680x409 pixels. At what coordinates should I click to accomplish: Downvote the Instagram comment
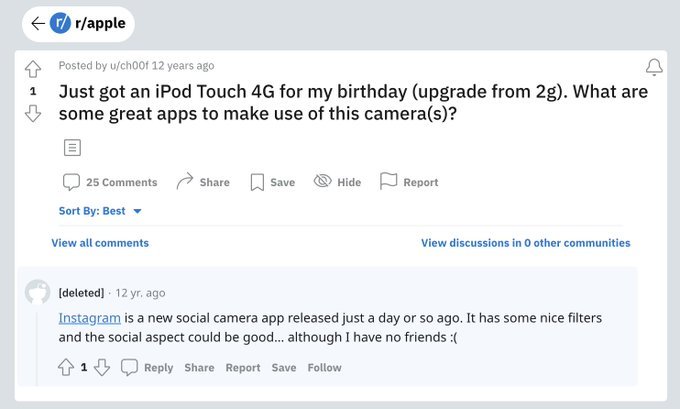point(102,367)
